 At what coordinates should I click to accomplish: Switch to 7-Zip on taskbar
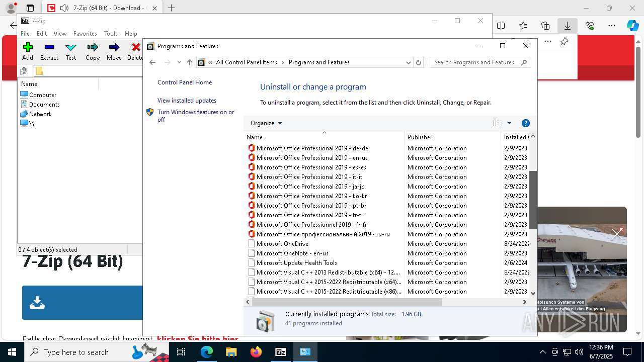click(x=281, y=352)
